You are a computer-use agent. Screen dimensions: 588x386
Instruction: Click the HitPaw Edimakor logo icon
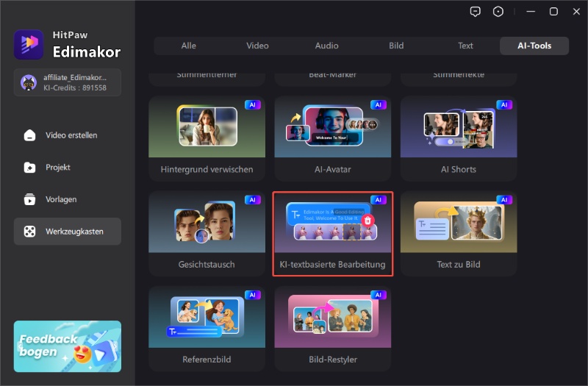click(x=29, y=44)
